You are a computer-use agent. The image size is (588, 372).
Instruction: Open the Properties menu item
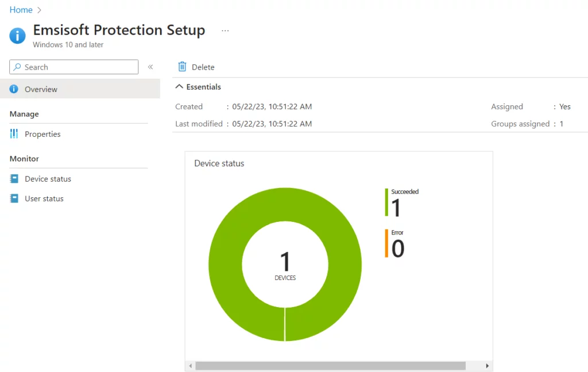click(42, 134)
